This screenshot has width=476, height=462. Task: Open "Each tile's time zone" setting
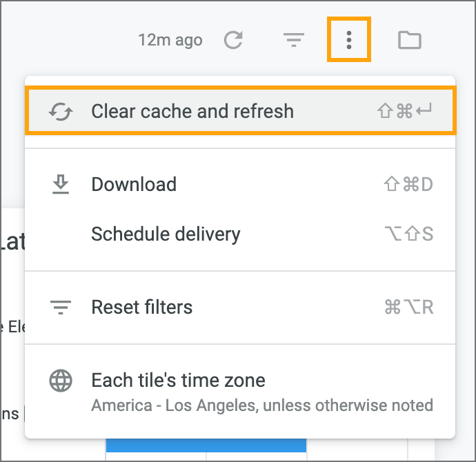[178, 380]
